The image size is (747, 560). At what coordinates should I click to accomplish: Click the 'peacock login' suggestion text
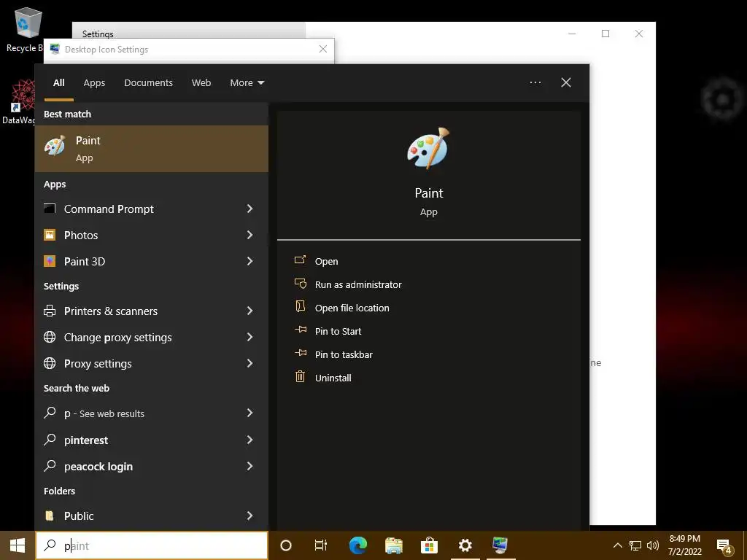[x=98, y=466]
